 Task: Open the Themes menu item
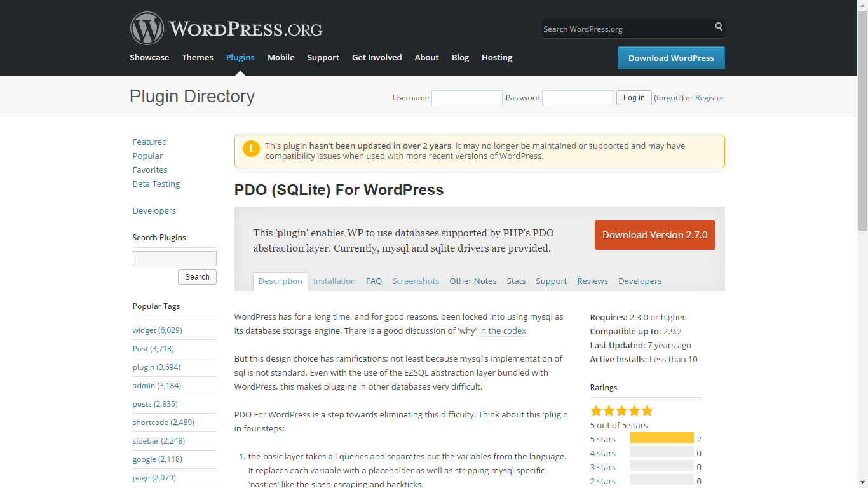click(198, 57)
